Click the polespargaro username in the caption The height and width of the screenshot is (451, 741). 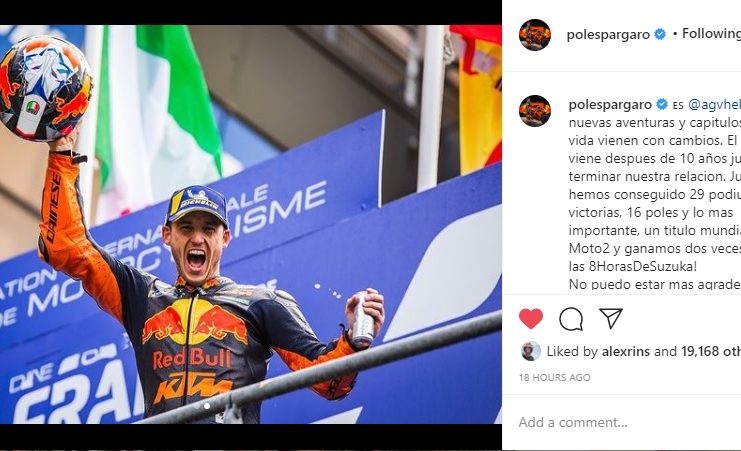coord(608,104)
